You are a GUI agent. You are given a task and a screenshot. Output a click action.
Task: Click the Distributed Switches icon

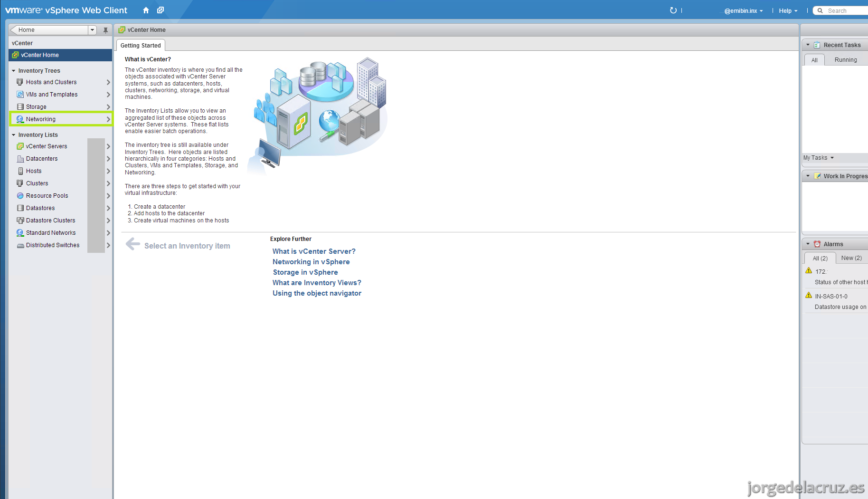click(20, 245)
